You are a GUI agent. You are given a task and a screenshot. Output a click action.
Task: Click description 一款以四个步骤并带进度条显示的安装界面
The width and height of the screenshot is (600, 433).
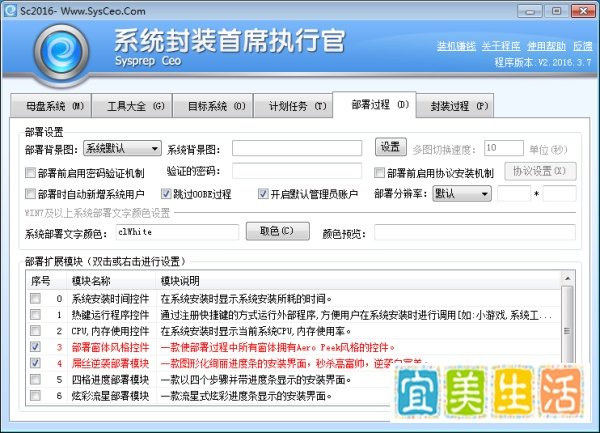coord(256,380)
